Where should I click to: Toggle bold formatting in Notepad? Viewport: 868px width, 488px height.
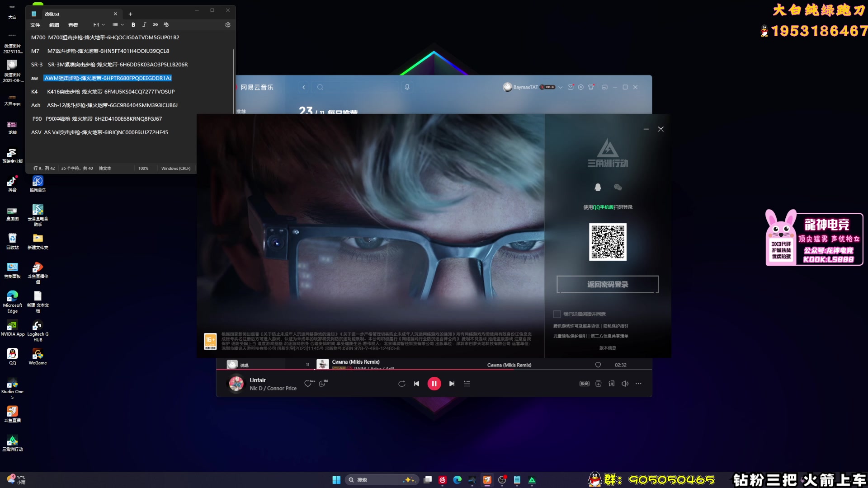pyautogui.click(x=133, y=25)
